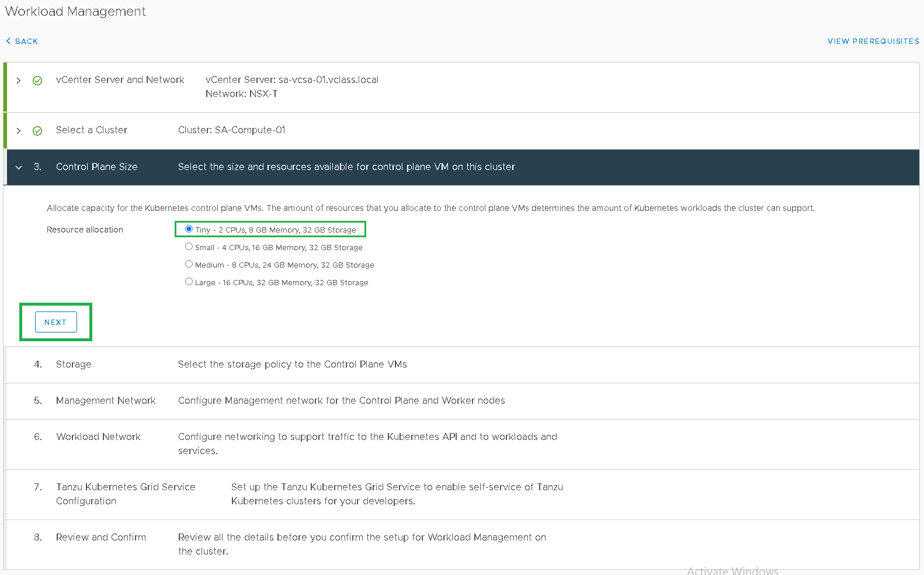Select Tiny control plane size option
The height and width of the screenshot is (575, 924).
[189, 229]
